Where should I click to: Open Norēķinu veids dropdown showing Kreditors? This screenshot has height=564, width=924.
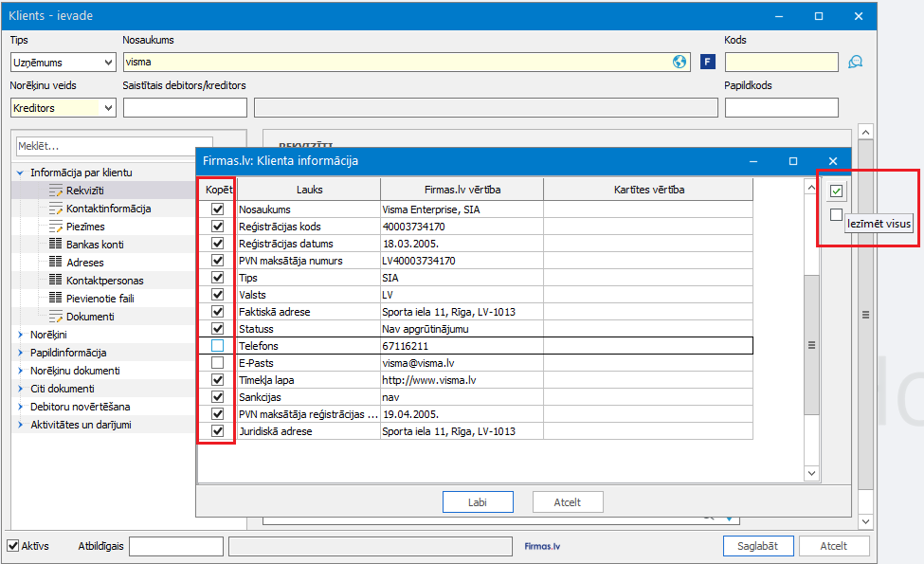63,108
